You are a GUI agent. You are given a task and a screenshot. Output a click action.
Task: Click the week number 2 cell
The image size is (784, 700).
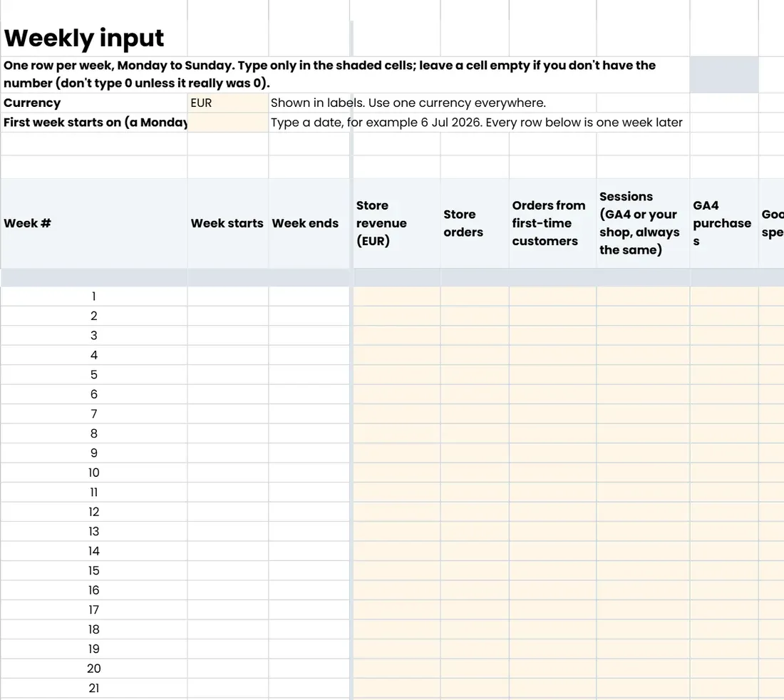(94, 316)
